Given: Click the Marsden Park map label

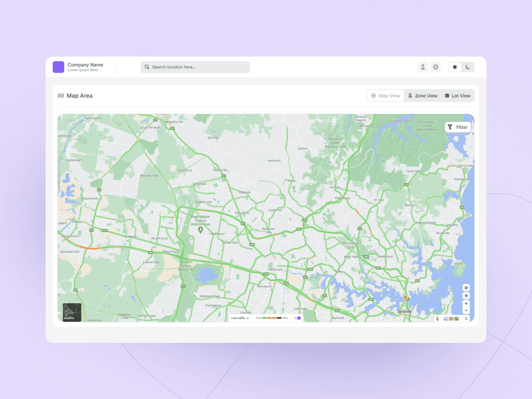Looking at the screenshot, I should pos(149,176).
